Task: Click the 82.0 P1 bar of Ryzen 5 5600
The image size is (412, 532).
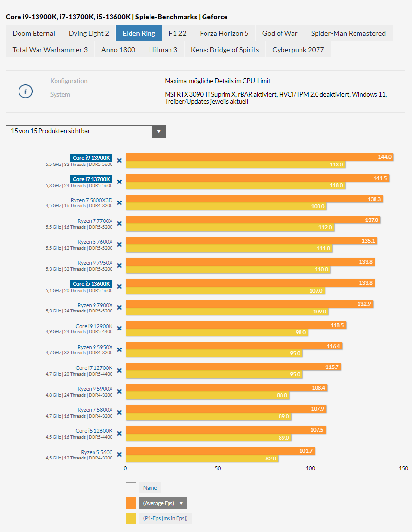Action: pyautogui.click(x=202, y=459)
